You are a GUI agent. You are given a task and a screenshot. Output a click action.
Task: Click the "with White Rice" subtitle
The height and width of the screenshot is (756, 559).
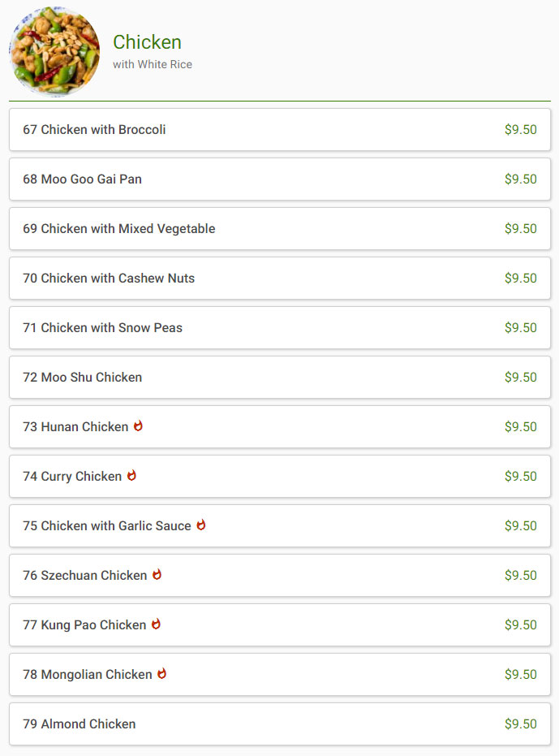point(153,64)
